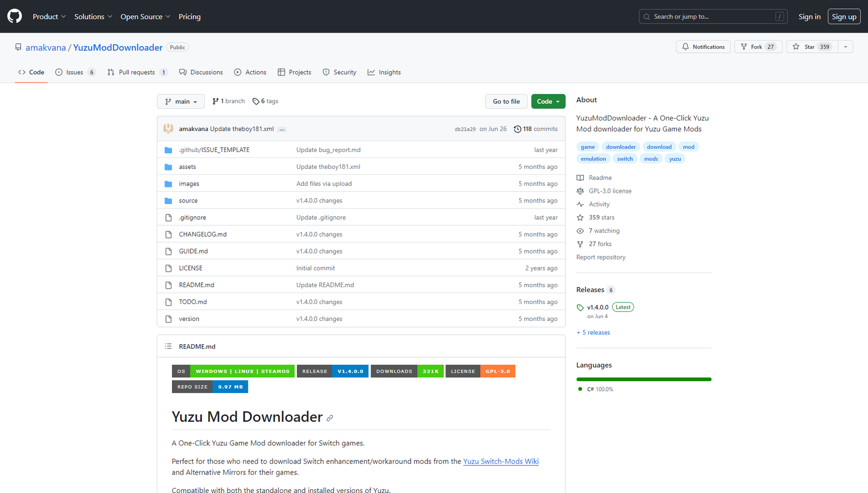The height and width of the screenshot is (493, 868).
Task: Click the Go to file button
Action: click(x=506, y=102)
